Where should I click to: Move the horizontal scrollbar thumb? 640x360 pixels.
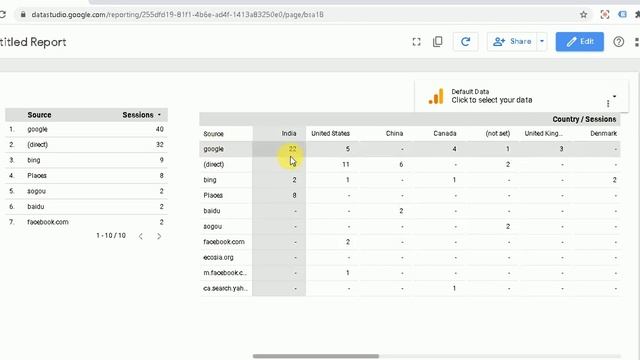(316, 356)
